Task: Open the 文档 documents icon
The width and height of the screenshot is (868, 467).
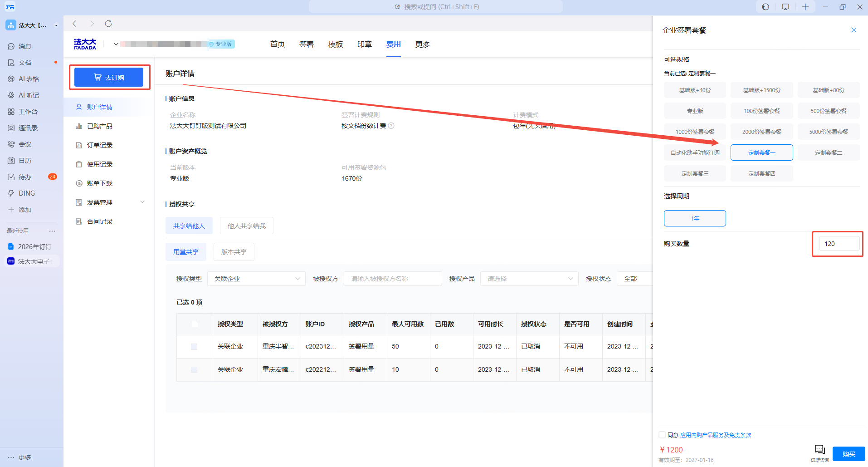Action: pyautogui.click(x=11, y=63)
